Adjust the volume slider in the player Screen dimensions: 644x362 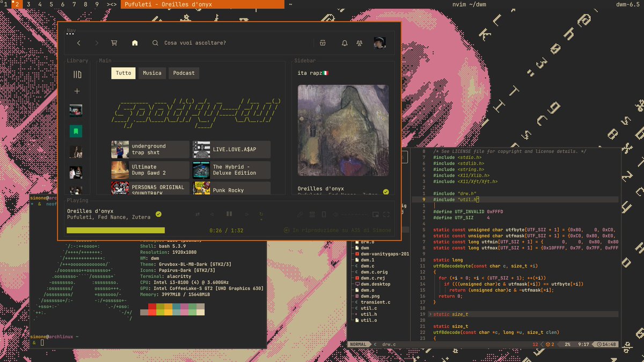pyautogui.click(x=353, y=215)
